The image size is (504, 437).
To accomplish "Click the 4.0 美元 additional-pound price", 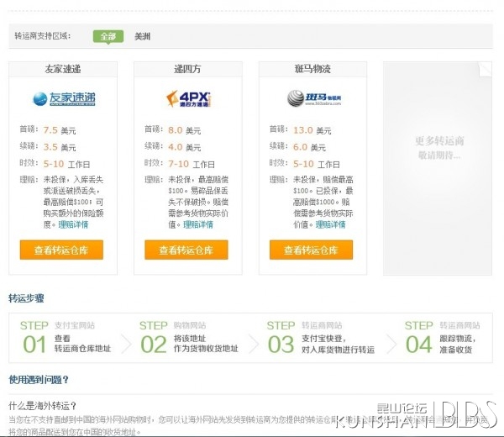I will click(184, 147).
